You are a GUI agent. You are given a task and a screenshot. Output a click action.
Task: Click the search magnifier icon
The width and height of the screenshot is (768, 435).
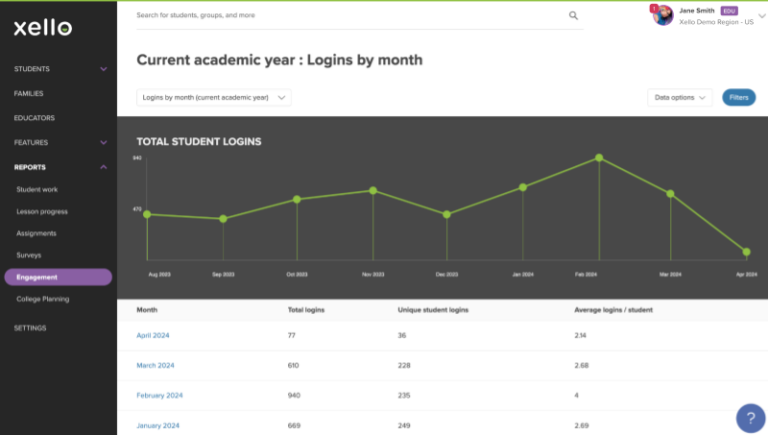(573, 16)
